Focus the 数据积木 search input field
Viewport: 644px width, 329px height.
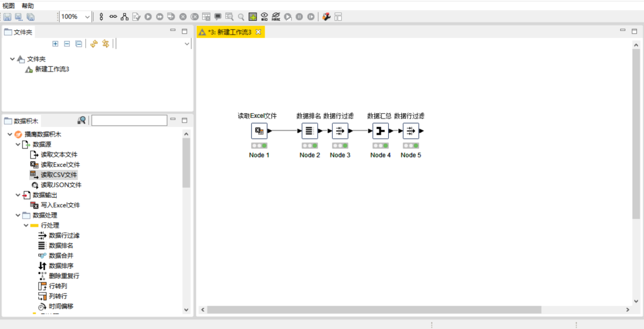click(x=129, y=120)
